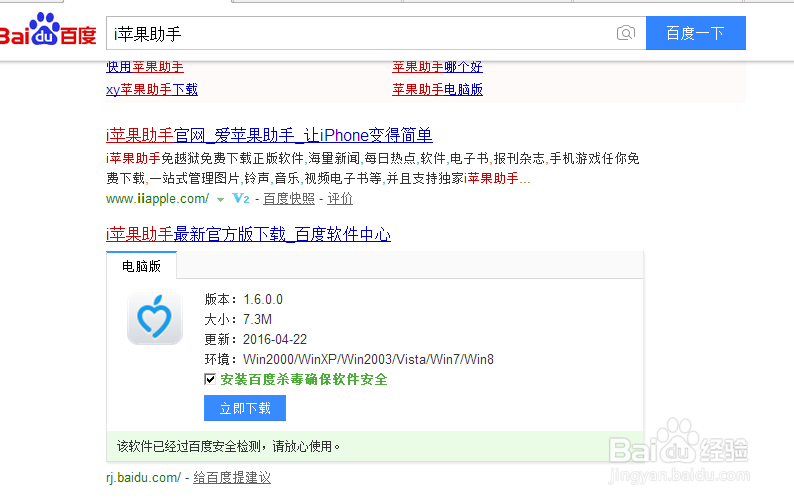
Task: Click the rj.baidu.com/ green URL
Action: click(143, 477)
